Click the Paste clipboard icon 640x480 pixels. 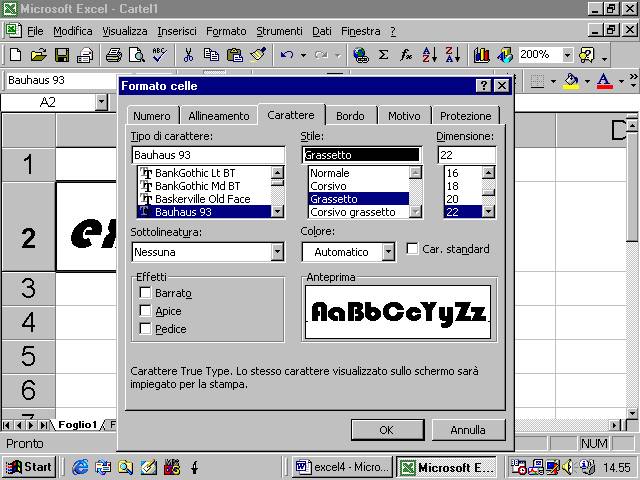tap(235, 55)
